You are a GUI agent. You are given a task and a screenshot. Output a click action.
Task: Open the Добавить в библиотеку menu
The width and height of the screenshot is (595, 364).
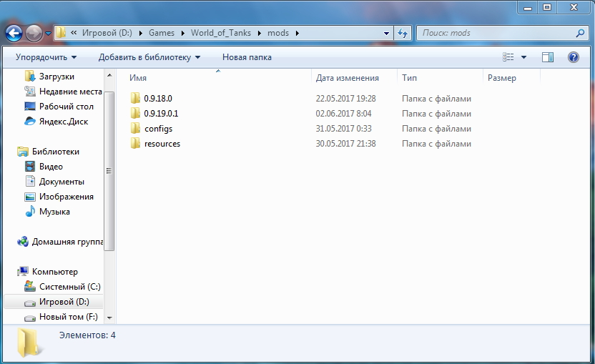point(149,57)
